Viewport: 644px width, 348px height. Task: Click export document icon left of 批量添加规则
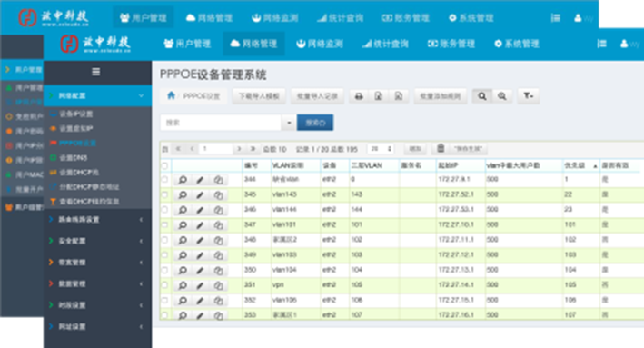(399, 96)
